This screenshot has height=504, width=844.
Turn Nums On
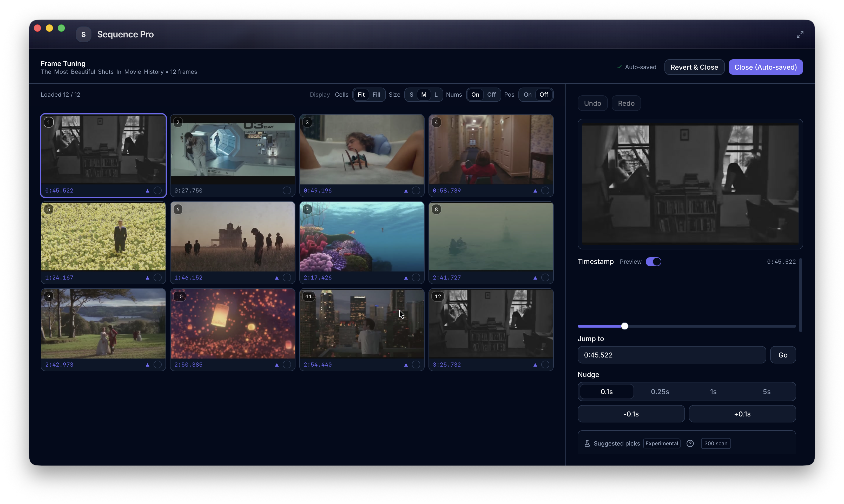click(x=475, y=95)
